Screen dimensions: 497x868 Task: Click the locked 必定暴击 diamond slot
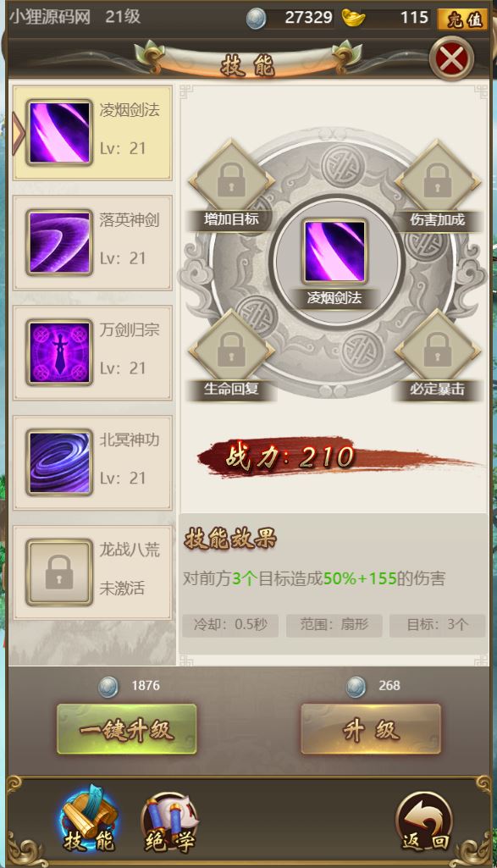pos(437,351)
